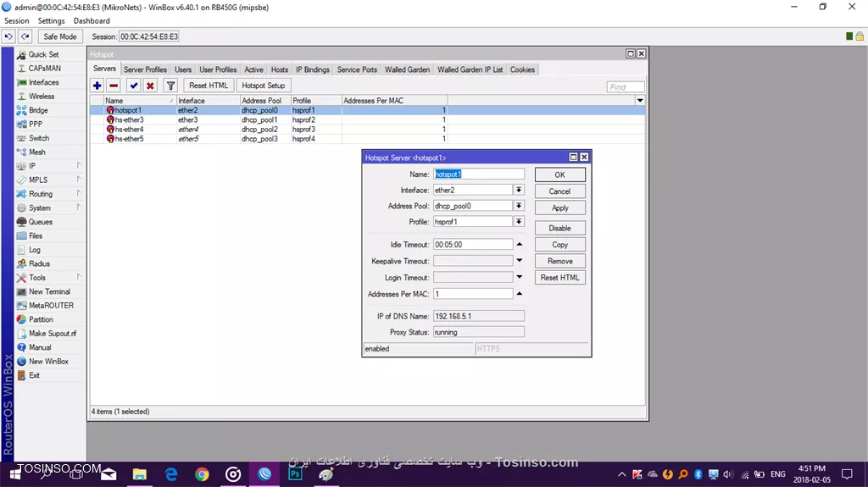The image size is (868, 487).
Task: Expand the Login Timeout field arrow
Action: (x=520, y=277)
